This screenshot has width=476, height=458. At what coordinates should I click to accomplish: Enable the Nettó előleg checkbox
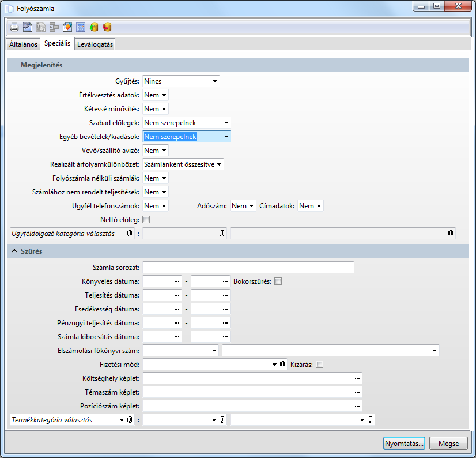point(146,219)
